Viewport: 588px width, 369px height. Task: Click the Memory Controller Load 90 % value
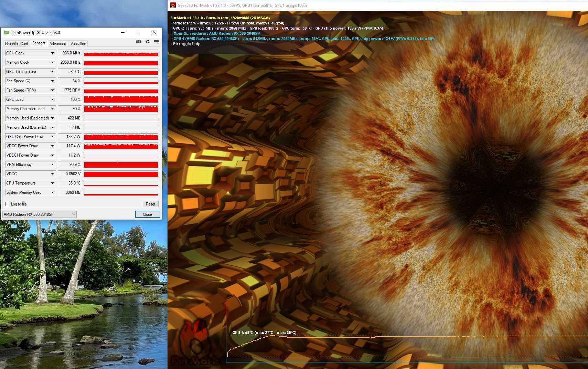(70, 109)
